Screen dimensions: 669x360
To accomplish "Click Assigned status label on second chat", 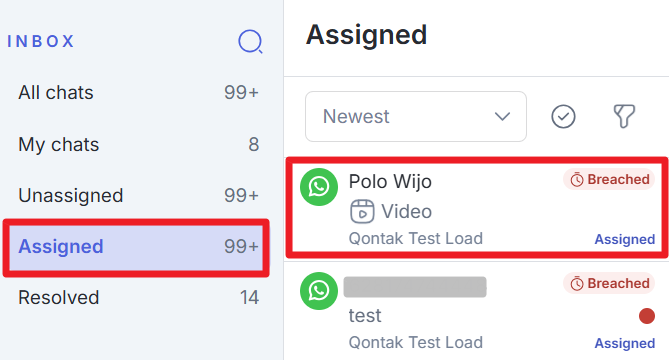I will [x=625, y=343].
